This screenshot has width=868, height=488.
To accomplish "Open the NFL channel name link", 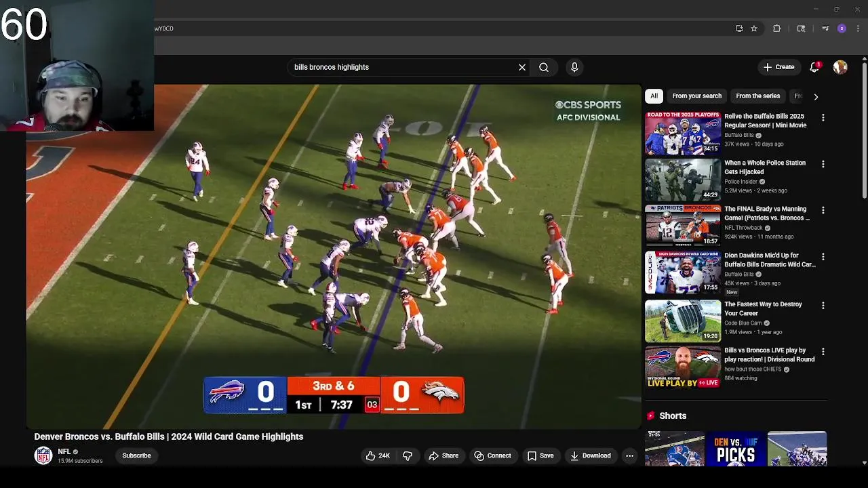I will pyautogui.click(x=64, y=451).
